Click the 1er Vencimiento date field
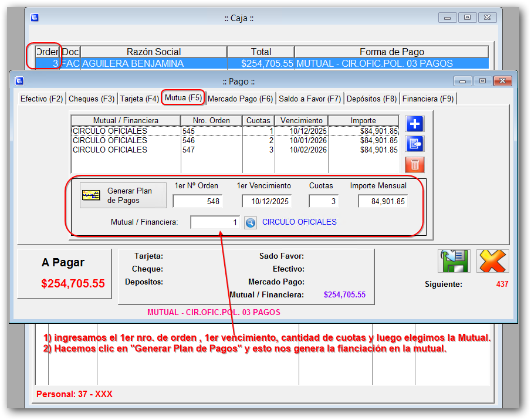 [266, 202]
